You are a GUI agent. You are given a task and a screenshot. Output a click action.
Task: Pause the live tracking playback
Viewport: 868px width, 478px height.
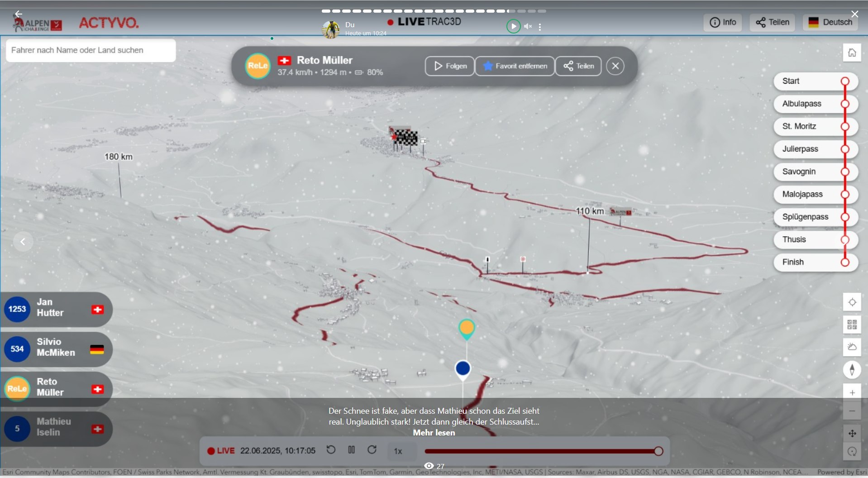(x=351, y=450)
